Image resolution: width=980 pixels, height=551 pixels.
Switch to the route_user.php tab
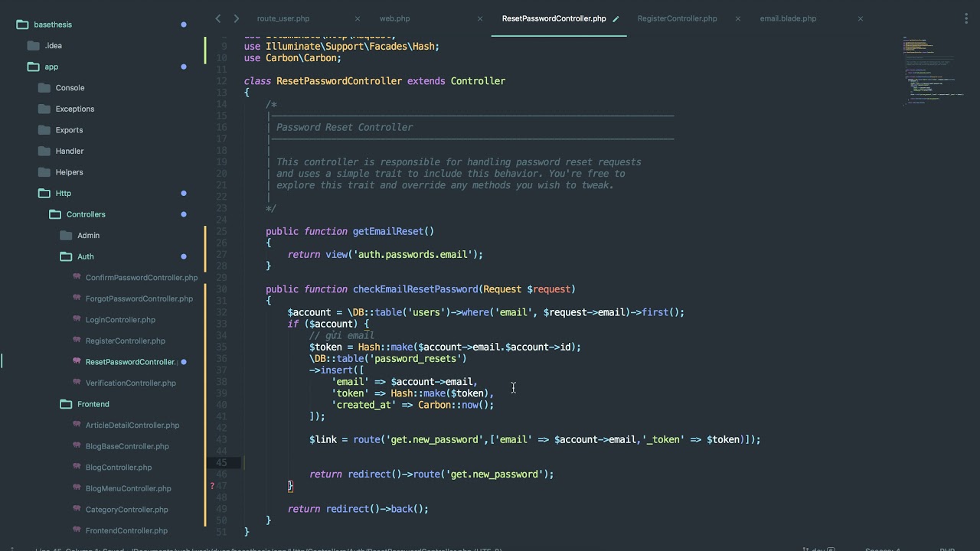283,18
